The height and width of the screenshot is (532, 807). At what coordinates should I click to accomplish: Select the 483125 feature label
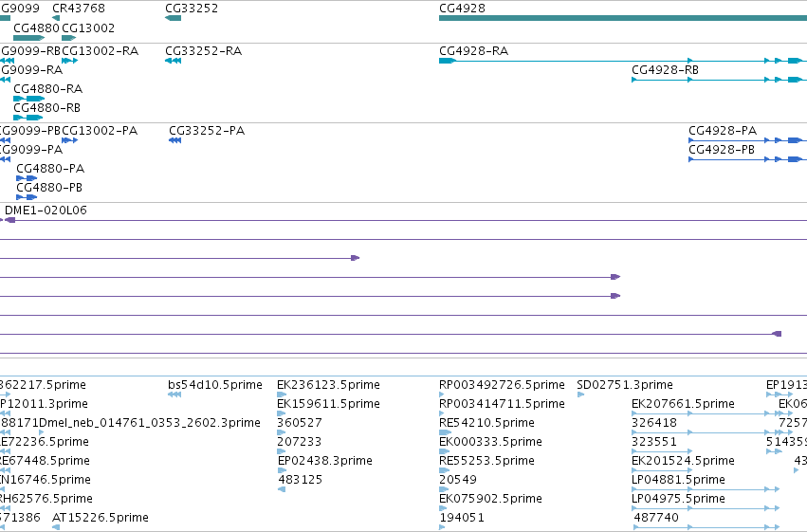[300, 480]
